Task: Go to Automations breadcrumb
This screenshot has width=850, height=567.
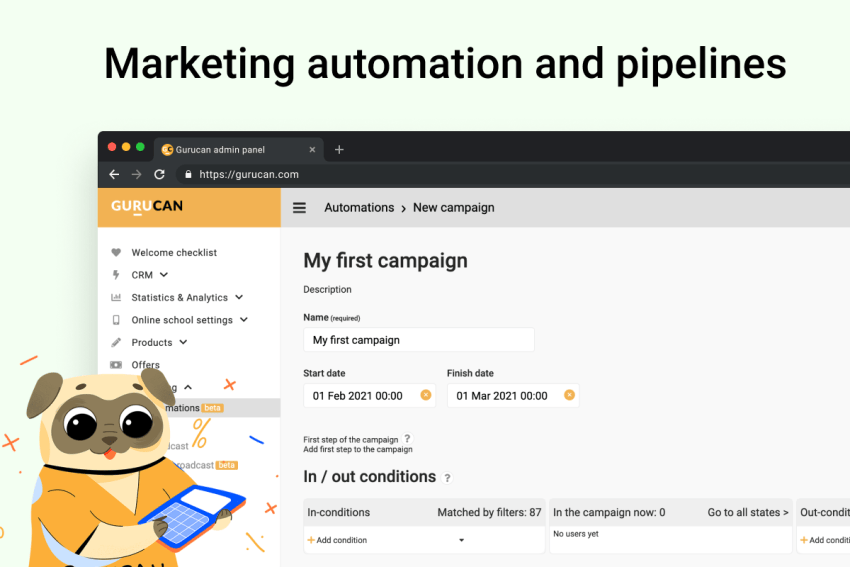Action: point(359,208)
